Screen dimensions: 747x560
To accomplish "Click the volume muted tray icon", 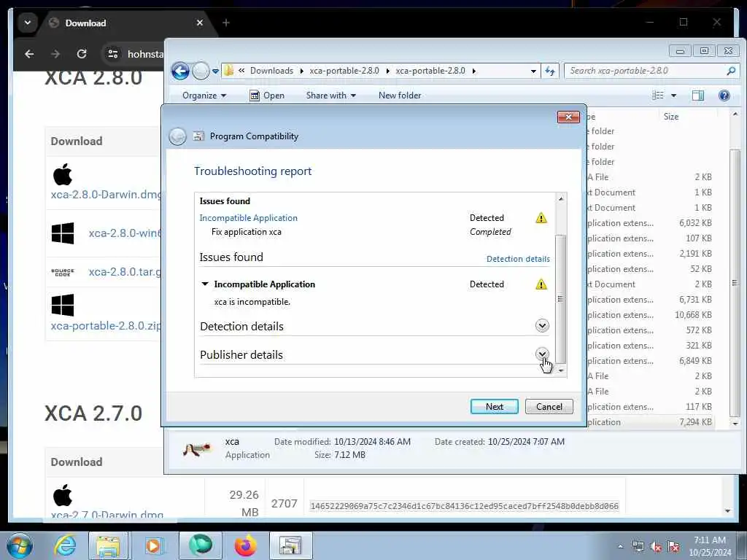I will click(x=656, y=547).
